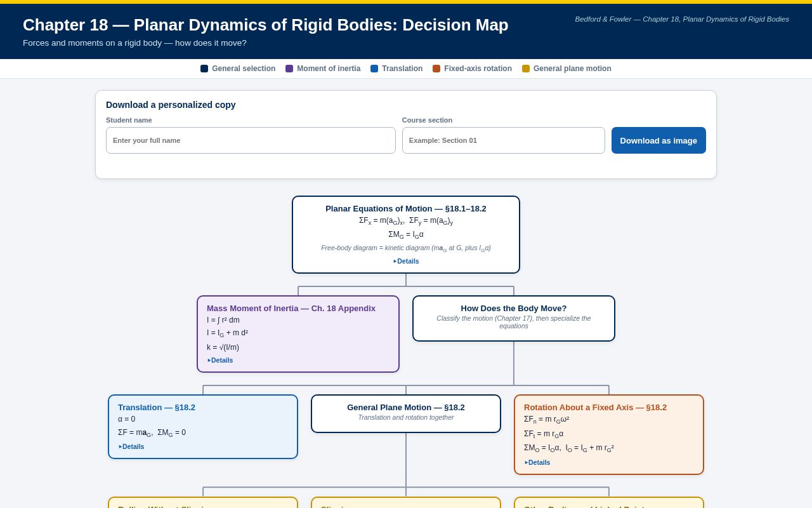
Task: Click the 'Classify the motion (Chapter 17)' description
Action: [514, 322]
